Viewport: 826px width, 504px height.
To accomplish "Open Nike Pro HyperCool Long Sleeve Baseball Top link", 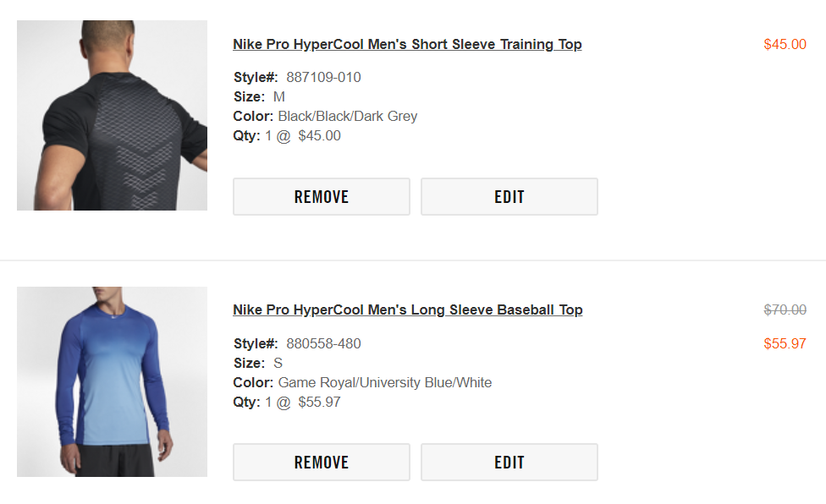I will tap(407, 310).
